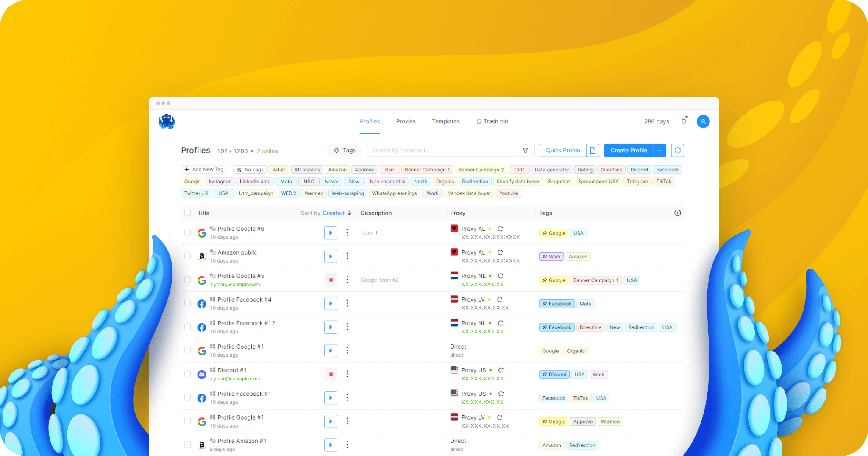This screenshot has width=868, height=456.
Task: Check the Profile Facebook #4 row checkbox
Action: pyautogui.click(x=187, y=303)
